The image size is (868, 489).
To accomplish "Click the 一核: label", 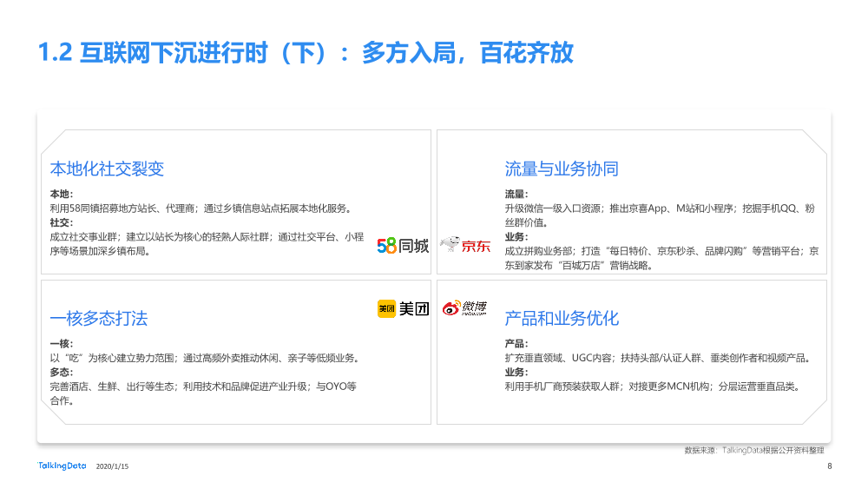I will (x=62, y=343).
